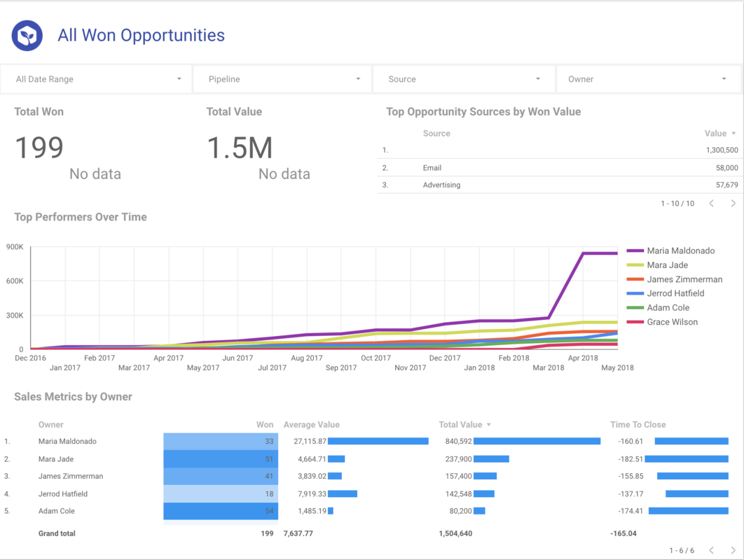744x560 pixels.
Task: Open the Source filter dropdown
Action: coord(464,78)
